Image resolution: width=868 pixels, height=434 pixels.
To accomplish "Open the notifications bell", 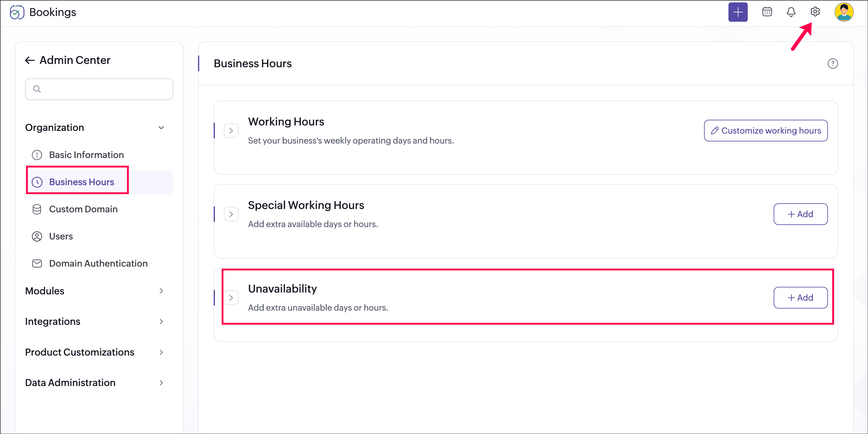I will [791, 12].
